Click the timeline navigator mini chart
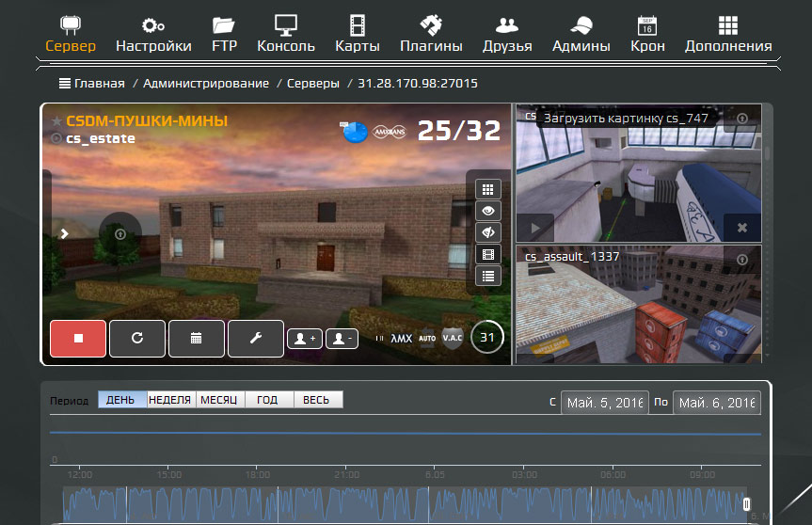The image size is (812, 525). tap(405, 504)
